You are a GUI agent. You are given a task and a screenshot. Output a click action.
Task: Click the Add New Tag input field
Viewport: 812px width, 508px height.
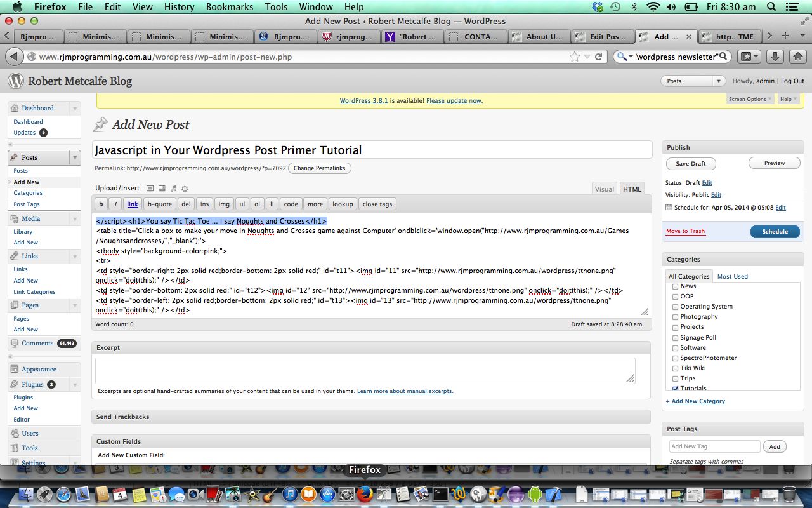(714, 446)
